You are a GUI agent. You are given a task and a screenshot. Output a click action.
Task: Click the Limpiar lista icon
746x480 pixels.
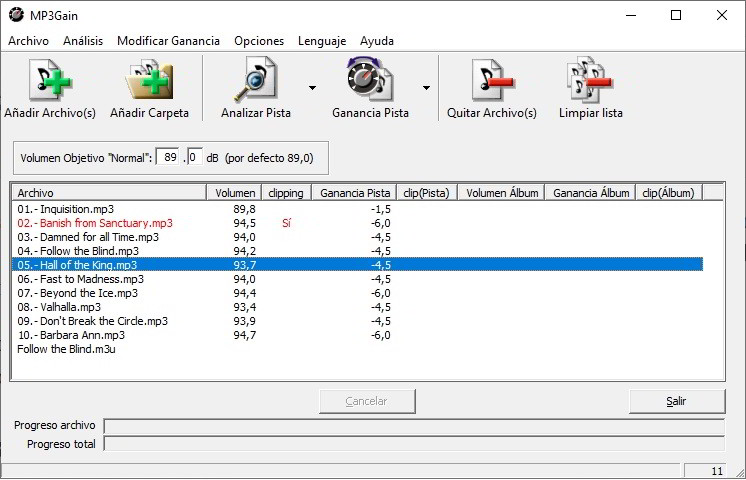pos(590,80)
